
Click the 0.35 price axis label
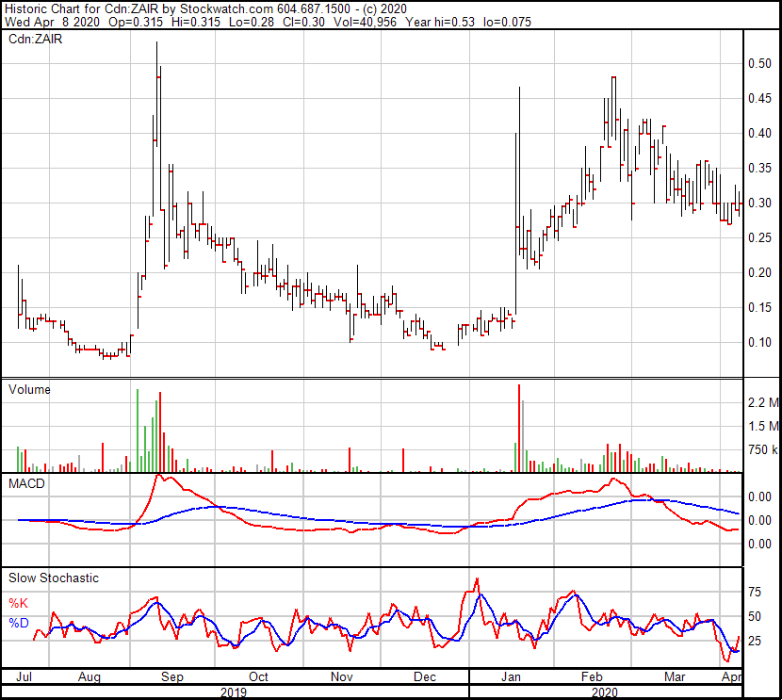coord(759,168)
